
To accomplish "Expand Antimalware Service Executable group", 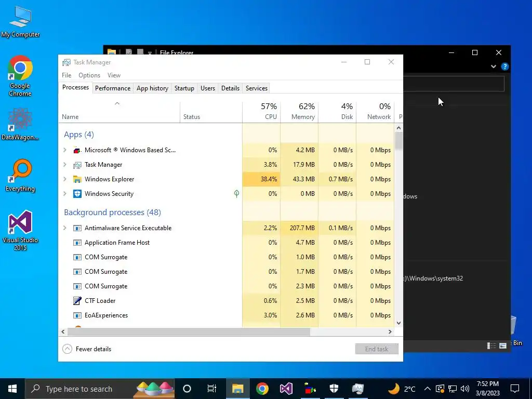I will (65, 228).
